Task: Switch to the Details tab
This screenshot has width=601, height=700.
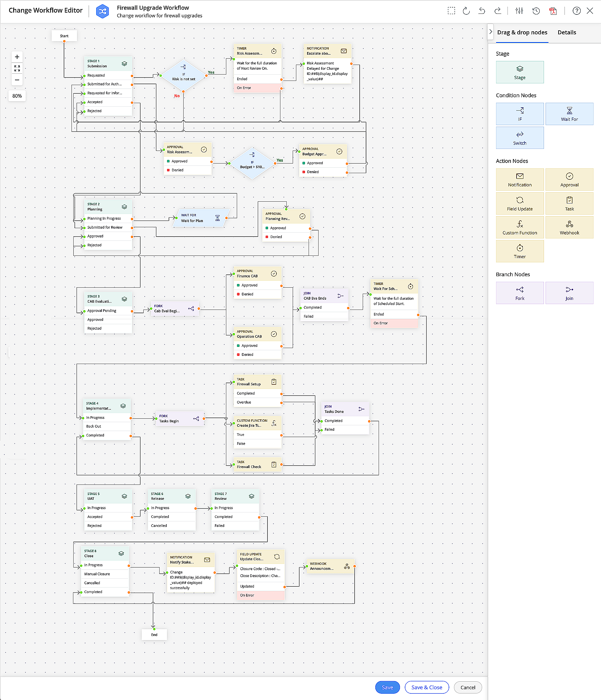Action: [x=567, y=32]
